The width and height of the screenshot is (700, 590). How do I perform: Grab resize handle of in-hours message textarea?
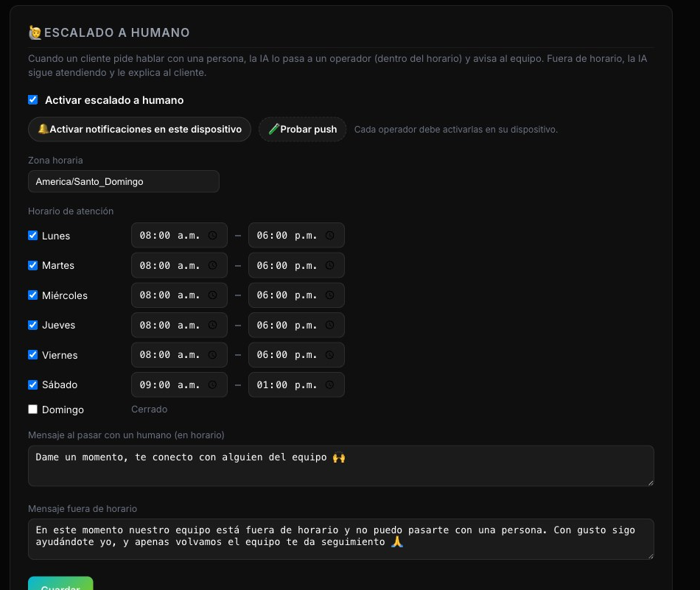point(651,483)
